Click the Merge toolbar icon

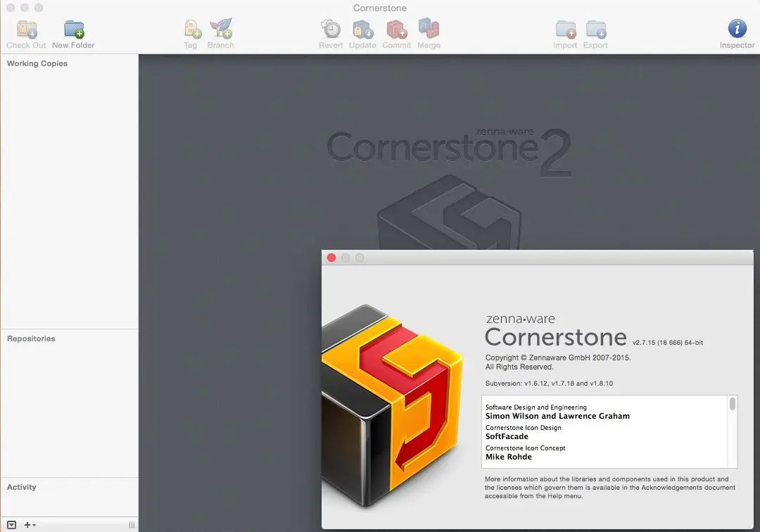point(429,29)
